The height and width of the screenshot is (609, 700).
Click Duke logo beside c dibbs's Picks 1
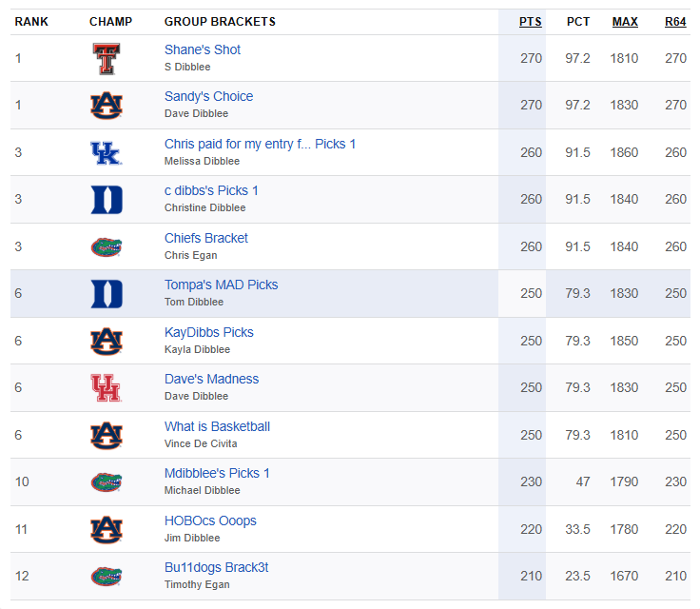pos(107,200)
